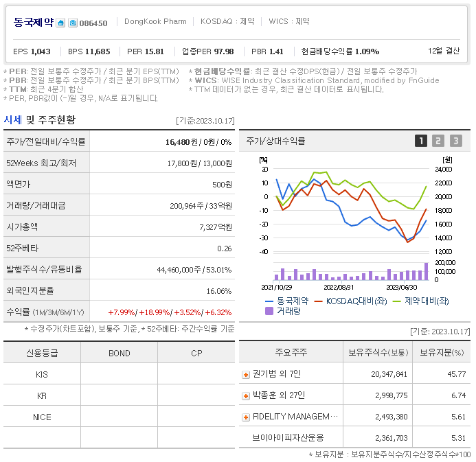Click the shares held value 20,347,841
This screenshot has height=462, width=476.
(389, 374)
